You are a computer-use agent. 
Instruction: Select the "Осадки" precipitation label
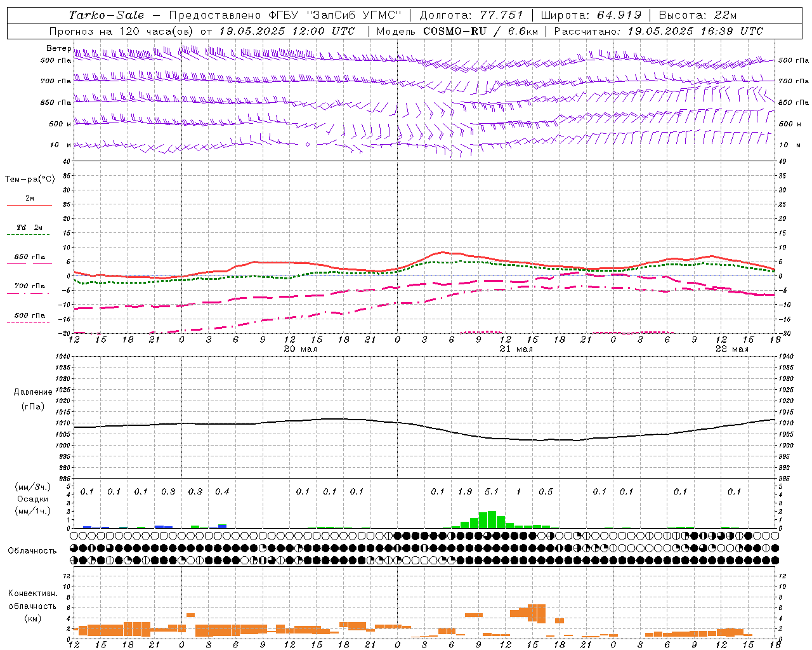click(33, 499)
